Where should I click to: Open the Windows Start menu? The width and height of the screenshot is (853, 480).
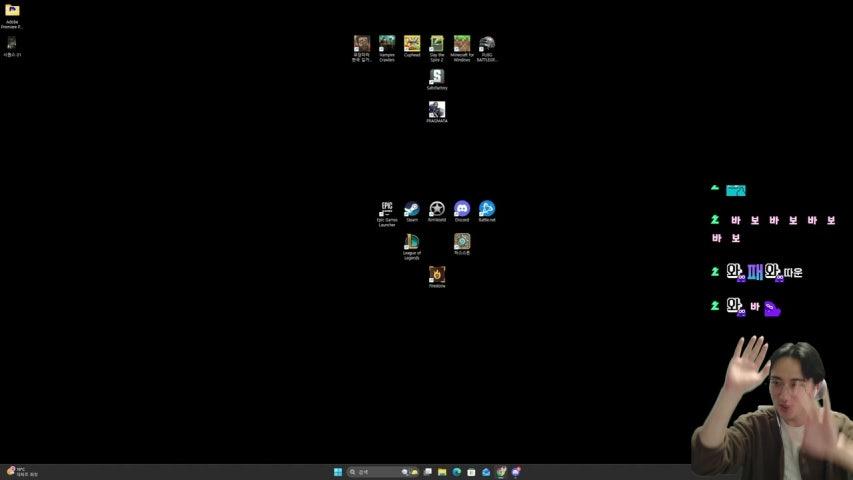coord(338,472)
